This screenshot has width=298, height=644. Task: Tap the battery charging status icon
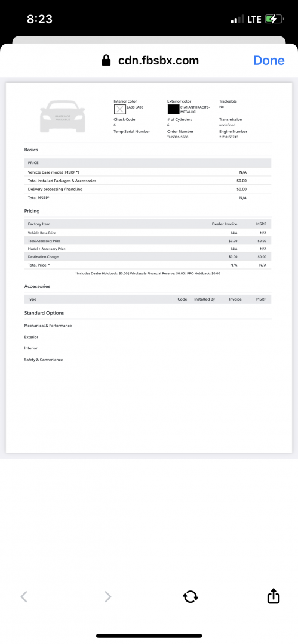click(x=274, y=19)
